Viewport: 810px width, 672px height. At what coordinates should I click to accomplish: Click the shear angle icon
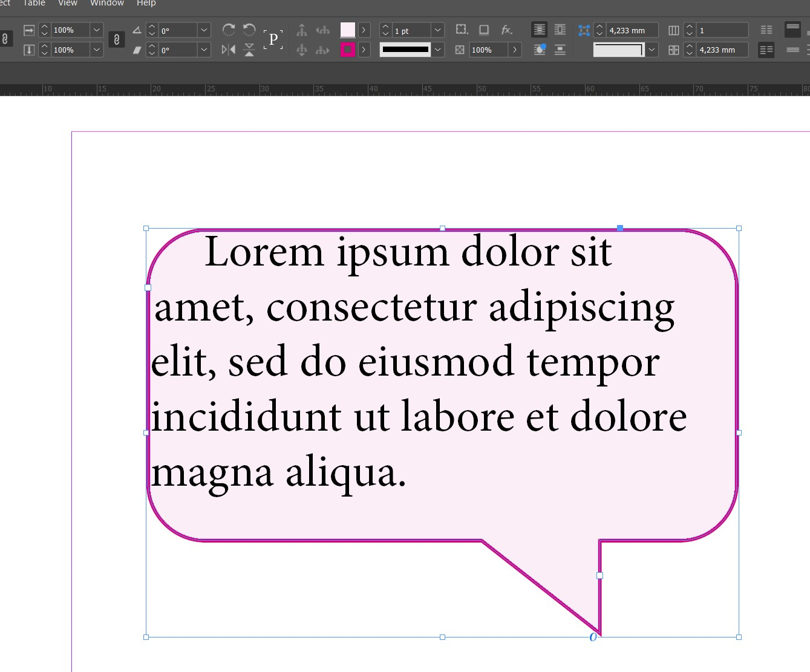137,50
